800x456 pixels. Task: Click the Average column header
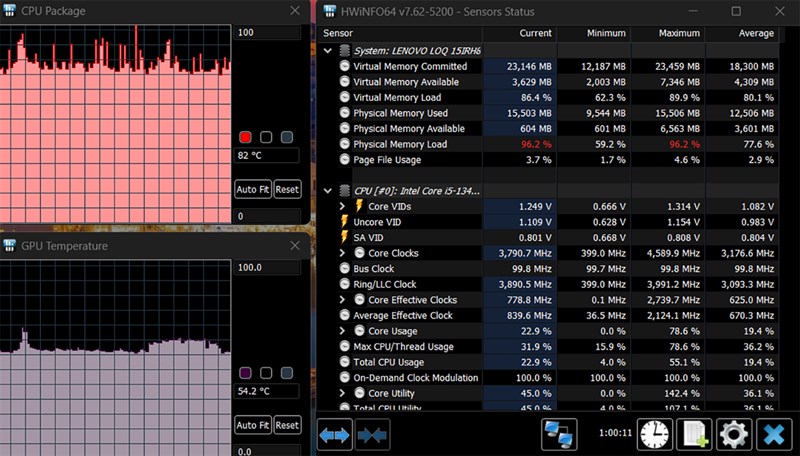pyautogui.click(x=753, y=33)
